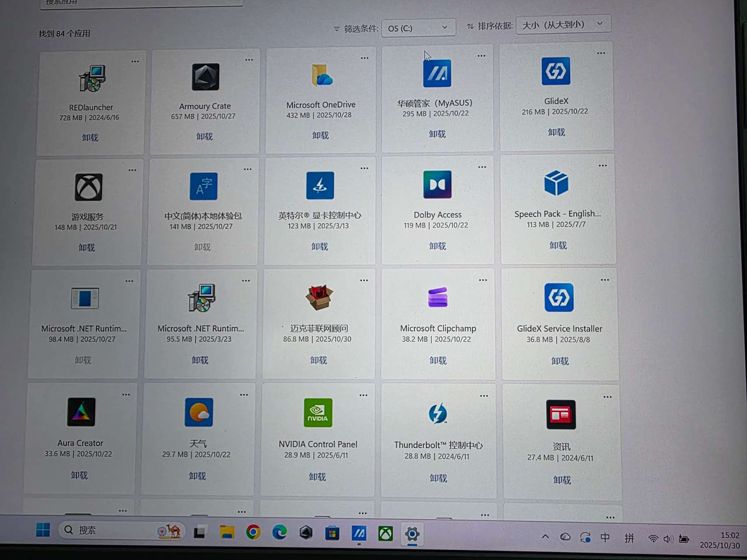
Task: Click the REDlauncher app icon
Action: pyautogui.click(x=92, y=78)
